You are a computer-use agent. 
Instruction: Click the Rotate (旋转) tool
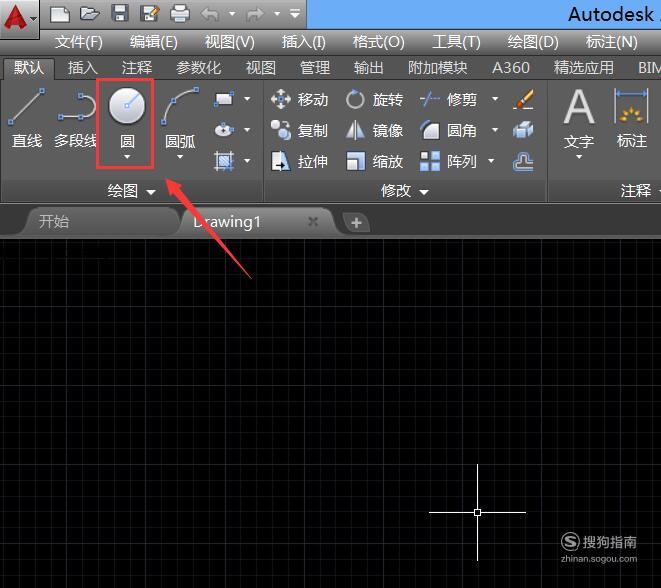tap(374, 99)
